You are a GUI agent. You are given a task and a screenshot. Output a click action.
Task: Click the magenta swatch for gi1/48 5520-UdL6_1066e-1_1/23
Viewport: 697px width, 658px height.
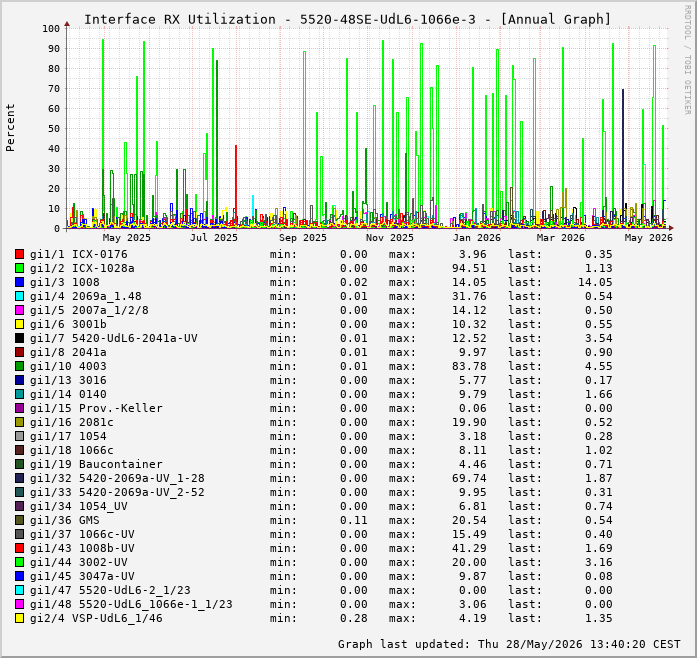tap(19, 604)
